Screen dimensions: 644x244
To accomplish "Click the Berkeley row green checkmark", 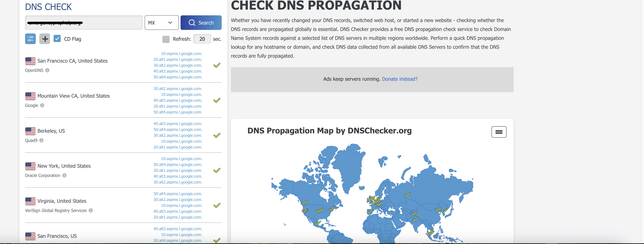I will 217,135.
